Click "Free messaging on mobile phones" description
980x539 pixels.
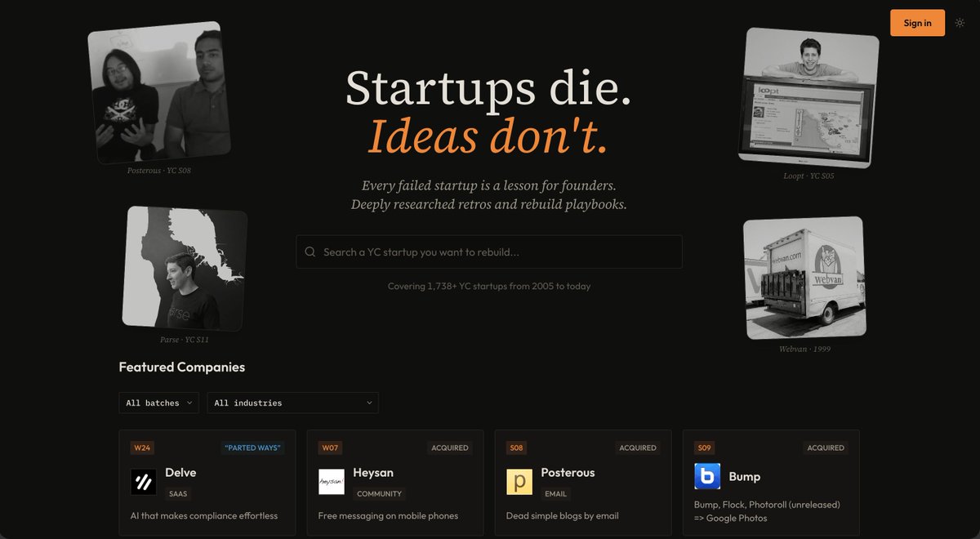[x=388, y=515]
